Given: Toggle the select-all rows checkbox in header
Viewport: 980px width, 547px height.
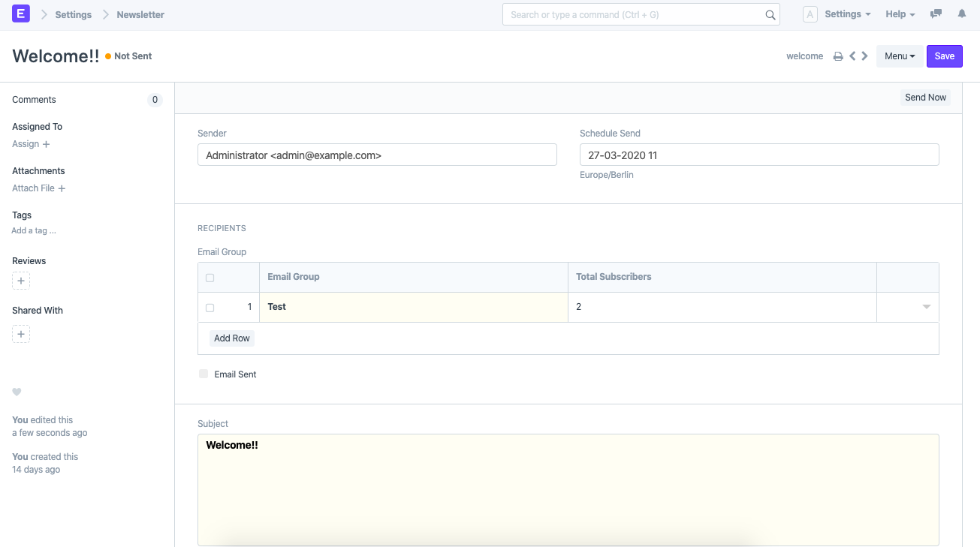Looking at the screenshot, I should coord(210,278).
